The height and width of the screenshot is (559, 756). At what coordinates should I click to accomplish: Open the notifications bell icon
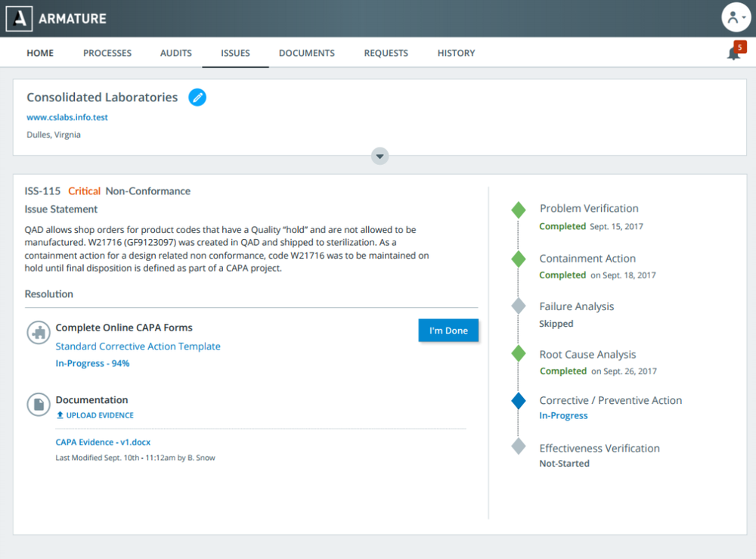tap(733, 53)
